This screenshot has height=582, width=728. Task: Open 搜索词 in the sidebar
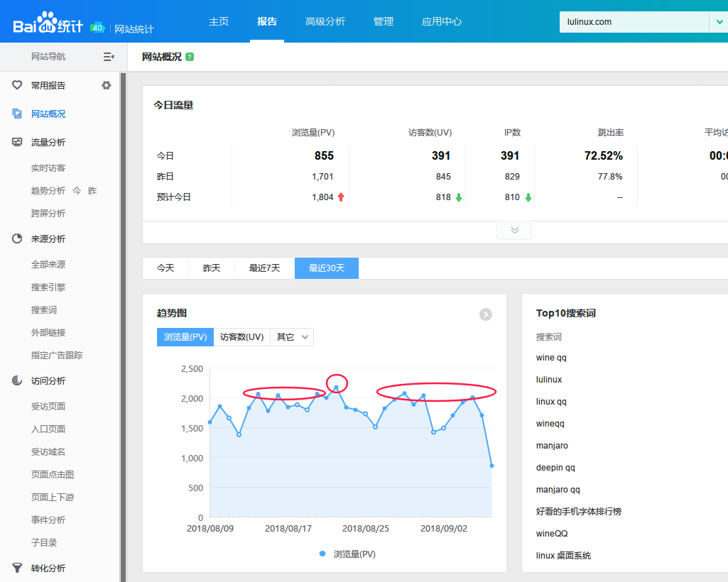click(44, 310)
